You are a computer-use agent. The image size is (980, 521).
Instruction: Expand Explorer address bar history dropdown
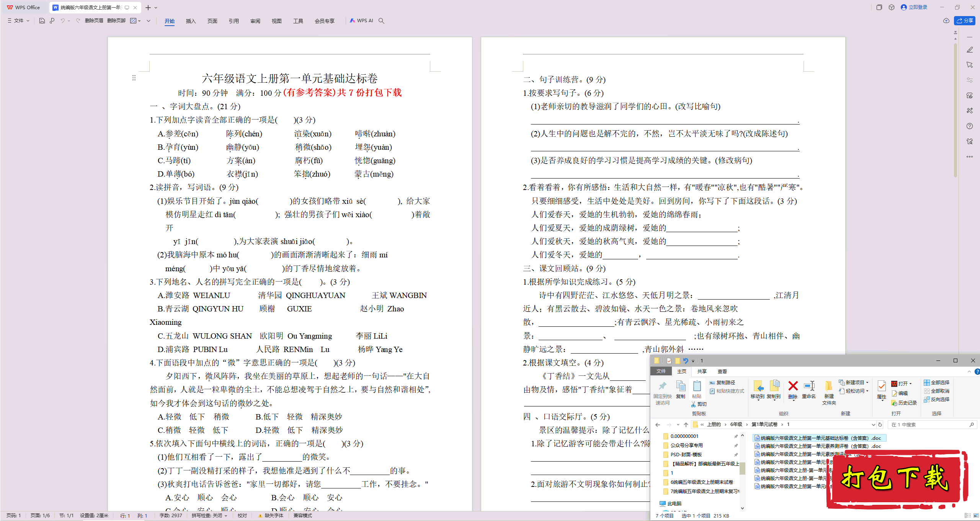[873, 424]
